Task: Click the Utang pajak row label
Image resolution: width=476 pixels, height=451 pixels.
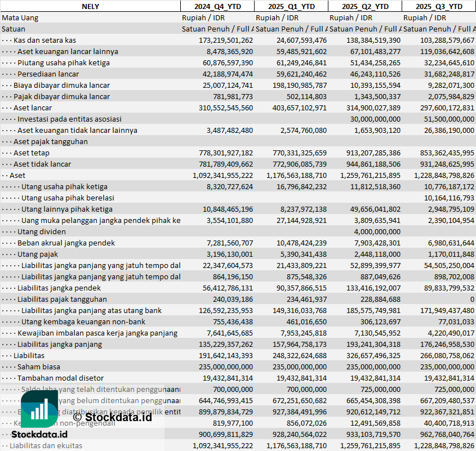Action: click(x=38, y=254)
